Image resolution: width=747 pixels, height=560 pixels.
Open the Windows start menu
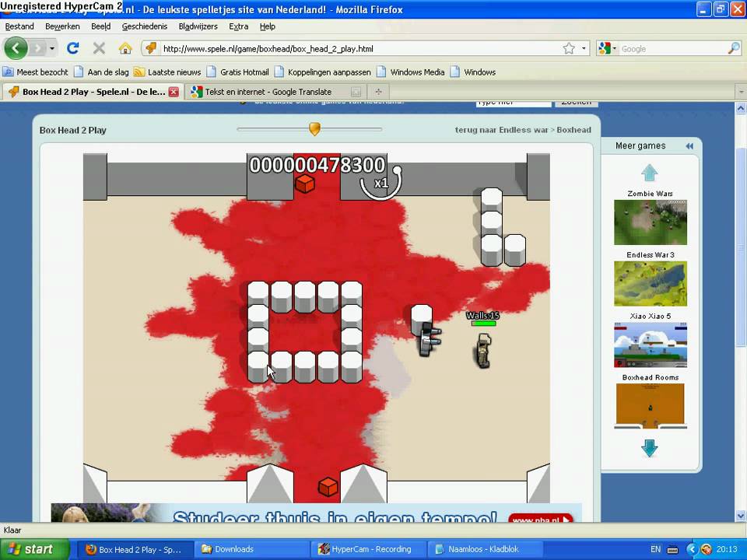[34, 549]
